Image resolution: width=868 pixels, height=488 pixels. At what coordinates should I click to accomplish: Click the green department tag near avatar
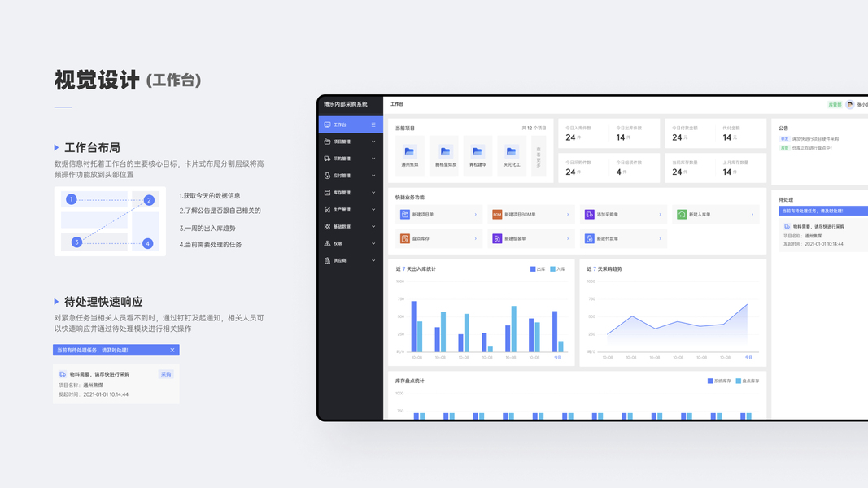[834, 105]
